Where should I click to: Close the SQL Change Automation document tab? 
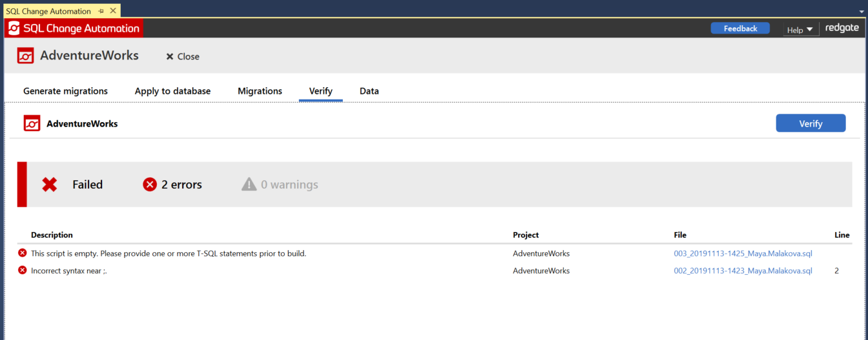(113, 12)
